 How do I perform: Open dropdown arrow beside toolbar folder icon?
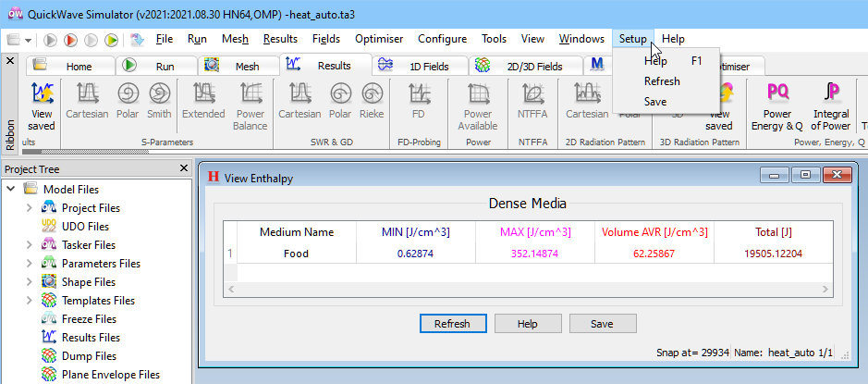28,40
